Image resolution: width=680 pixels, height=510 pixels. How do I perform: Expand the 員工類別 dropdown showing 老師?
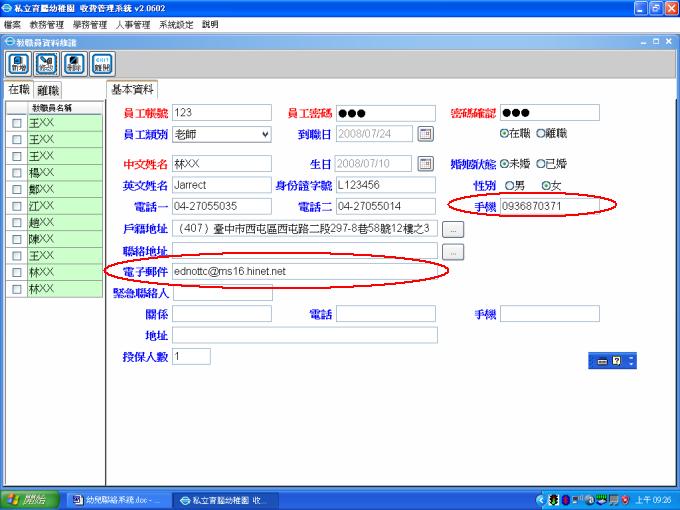tap(264, 134)
